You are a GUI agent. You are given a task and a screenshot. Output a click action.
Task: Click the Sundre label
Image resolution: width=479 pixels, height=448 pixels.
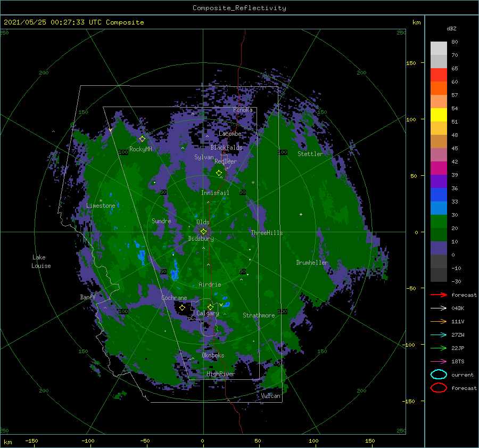pyautogui.click(x=161, y=221)
